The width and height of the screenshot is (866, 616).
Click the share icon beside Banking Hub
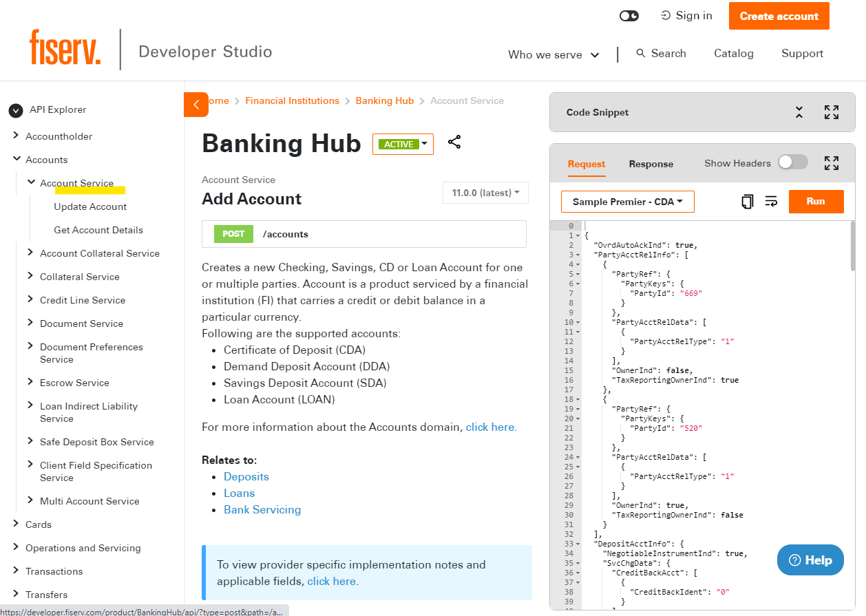coord(454,142)
